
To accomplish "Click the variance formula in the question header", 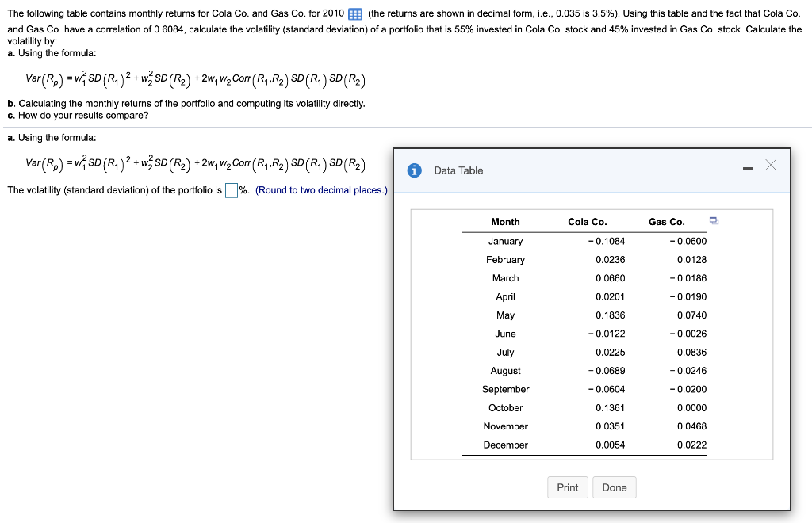I will point(195,78).
